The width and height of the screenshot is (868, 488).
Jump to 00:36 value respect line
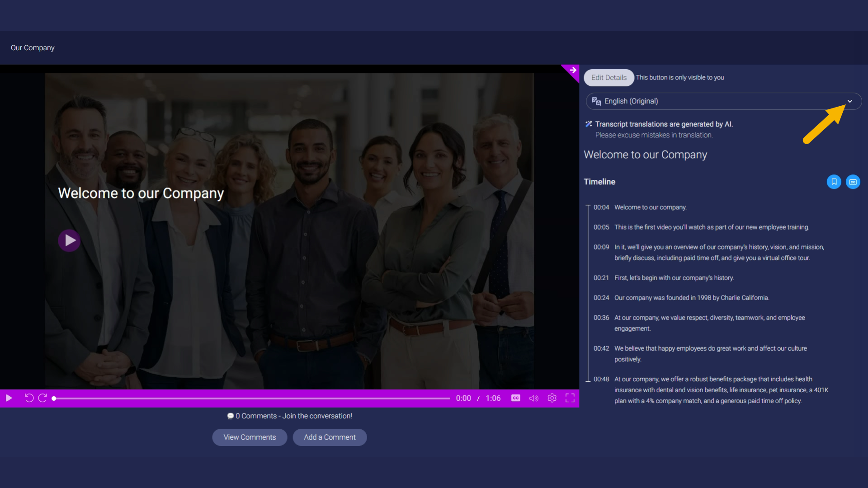[x=699, y=323]
